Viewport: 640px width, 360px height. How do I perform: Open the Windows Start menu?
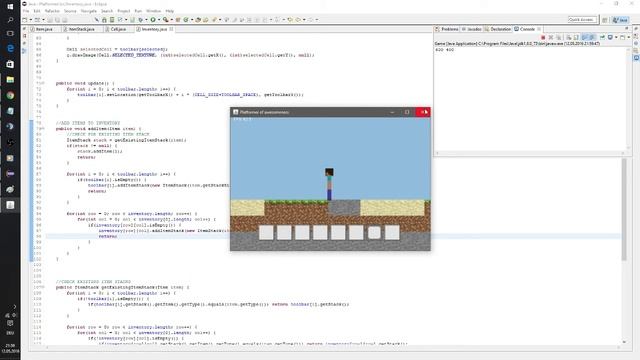coord(10,7)
